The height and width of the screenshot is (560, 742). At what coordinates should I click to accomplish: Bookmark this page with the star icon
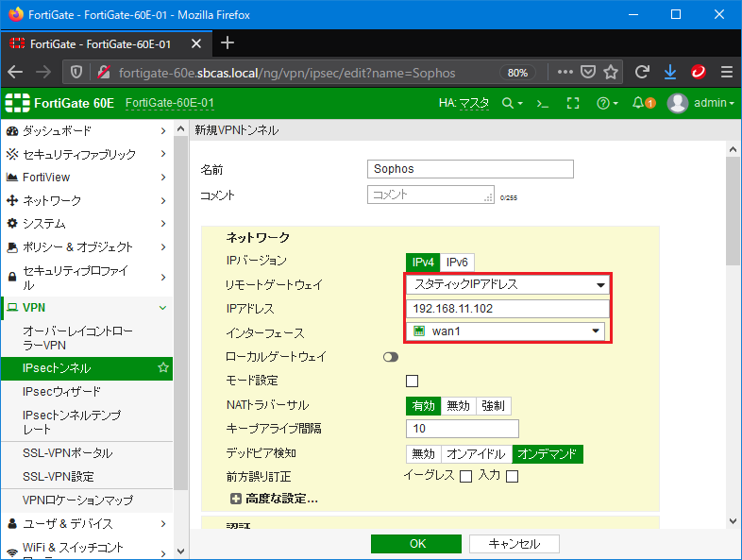611,72
